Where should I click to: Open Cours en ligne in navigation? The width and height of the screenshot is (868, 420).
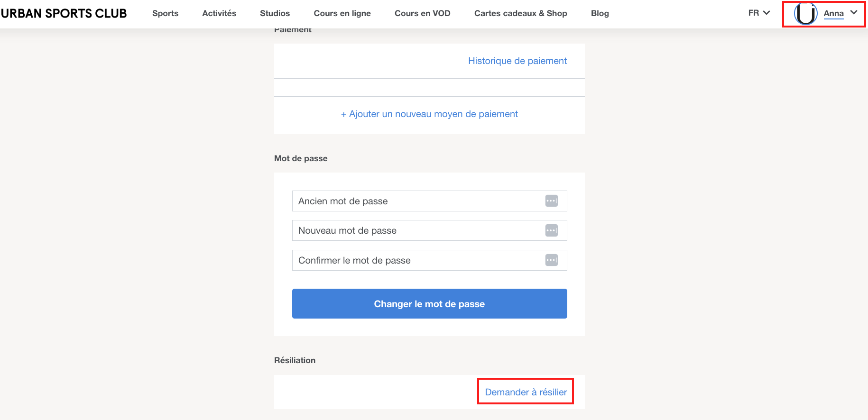[342, 13]
